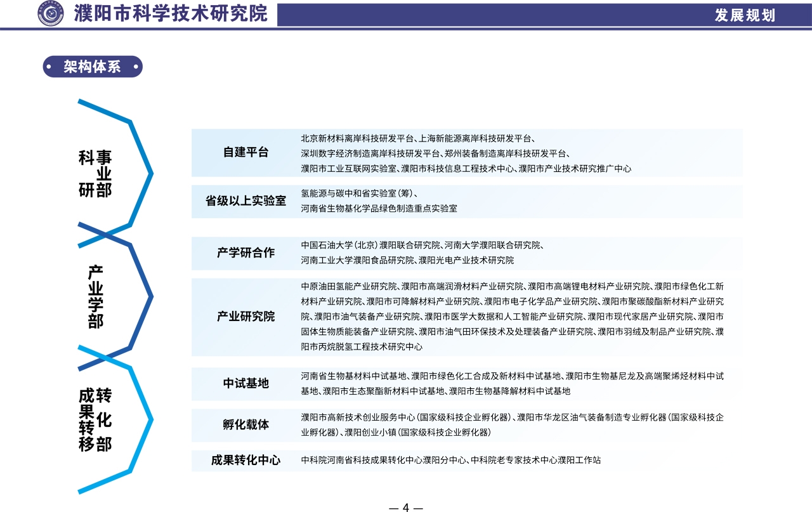Click 濮阳市华龙区油气装备制造专业孵化器 text

point(591,417)
